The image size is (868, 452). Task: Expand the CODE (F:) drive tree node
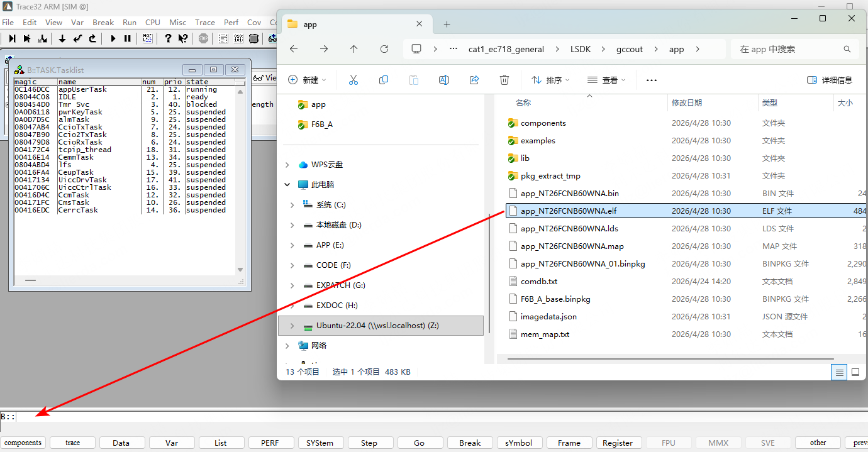point(292,265)
